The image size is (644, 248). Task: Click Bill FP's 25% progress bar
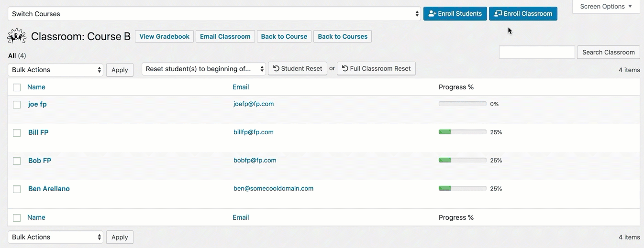tap(463, 132)
